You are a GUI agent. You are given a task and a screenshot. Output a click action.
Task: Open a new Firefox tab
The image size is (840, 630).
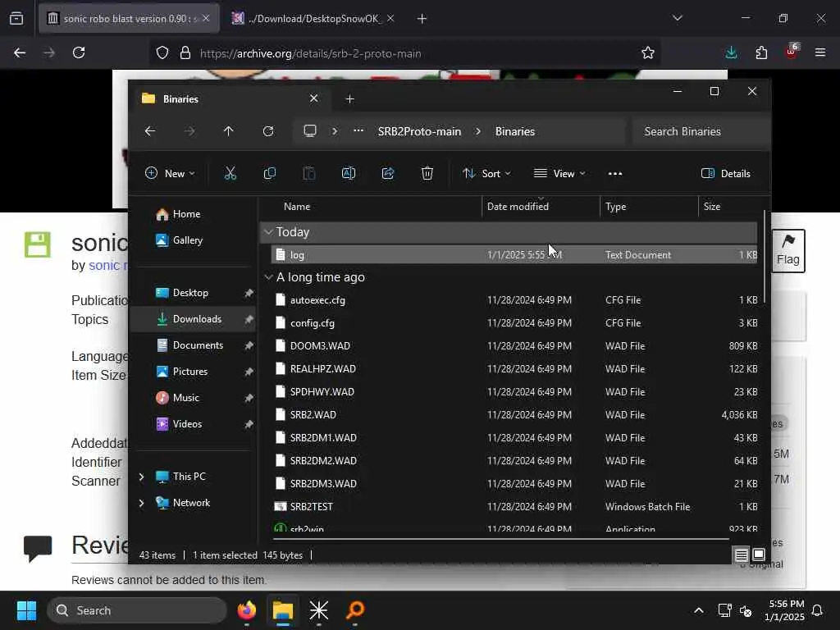[x=422, y=19]
